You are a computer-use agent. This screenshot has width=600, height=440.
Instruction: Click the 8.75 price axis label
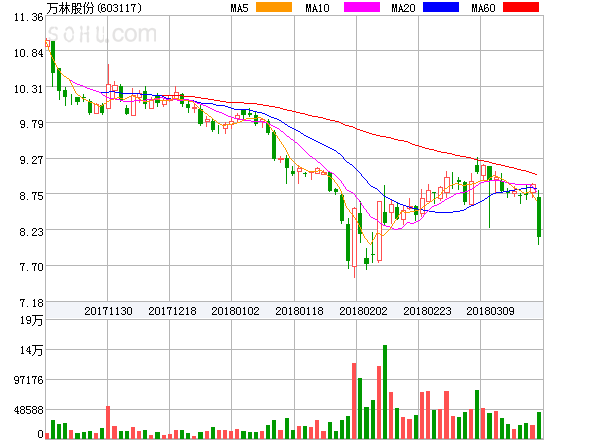[31, 196]
